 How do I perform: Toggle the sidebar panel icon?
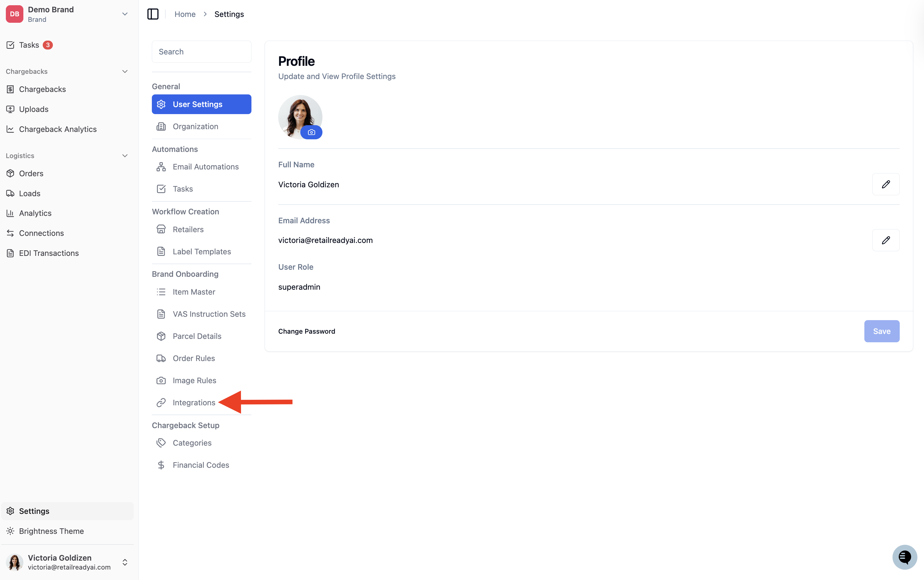pos(153,14)
